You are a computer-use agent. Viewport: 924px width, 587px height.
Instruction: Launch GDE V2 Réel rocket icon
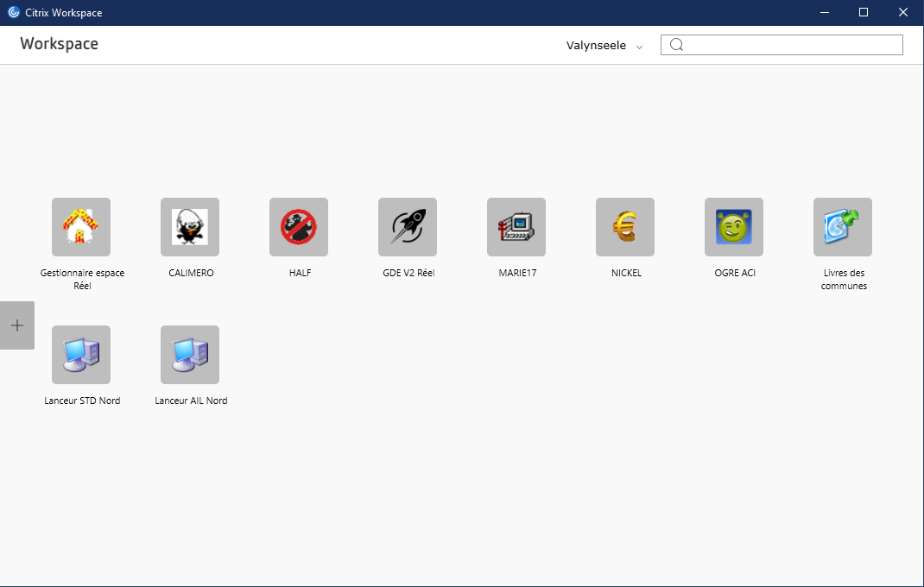tap(408, 227)
